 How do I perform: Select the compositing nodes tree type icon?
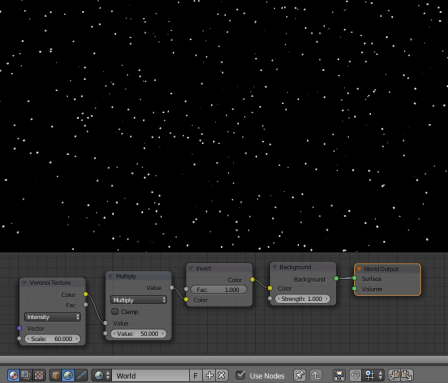click(x=26, y=375)
